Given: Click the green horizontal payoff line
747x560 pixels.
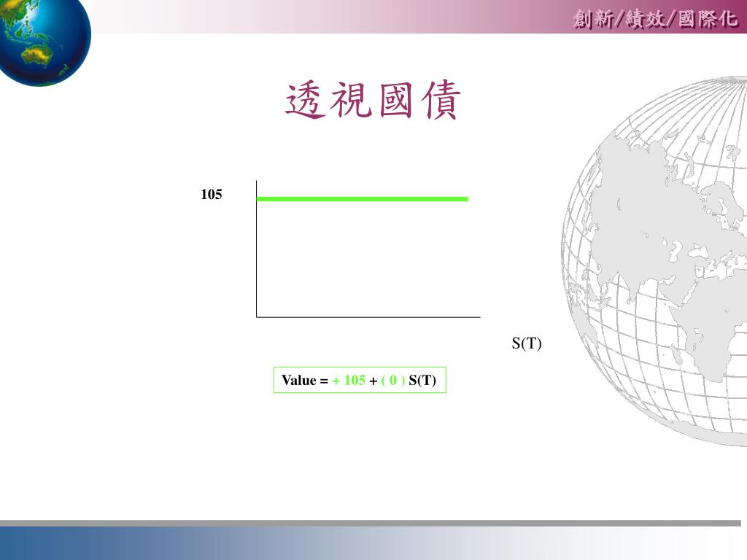Looking at the screenshot, I should [362, 198].
